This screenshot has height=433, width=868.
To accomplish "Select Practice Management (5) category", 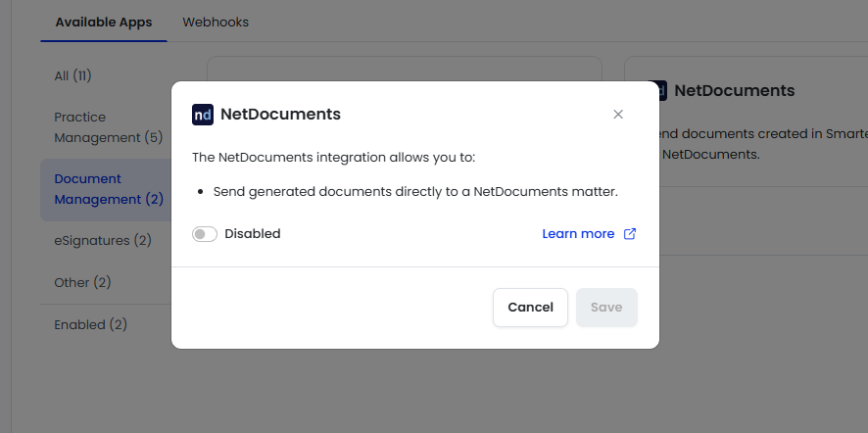I will [x=109, y=127].
